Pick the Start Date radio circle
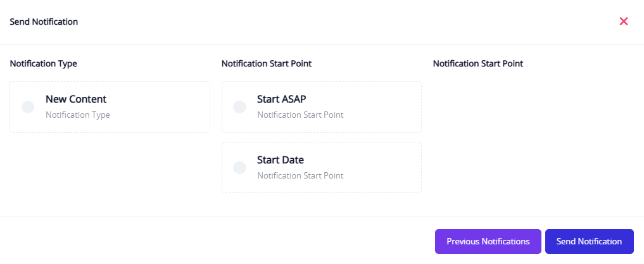The height and width of the screenshot is (264, 644). pos(239,168)
